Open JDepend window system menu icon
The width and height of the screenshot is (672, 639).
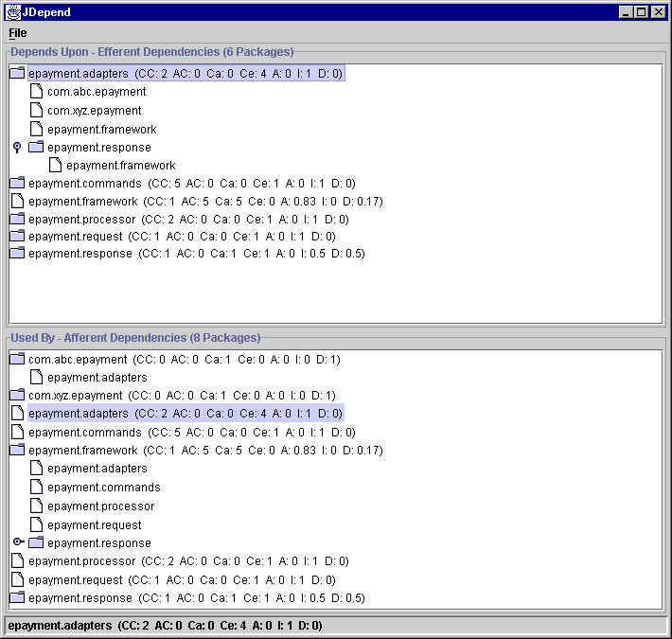tap(11, 12)
